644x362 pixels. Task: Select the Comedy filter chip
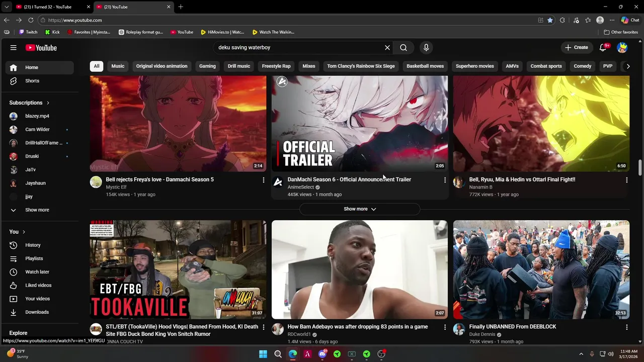click(583, 66)
